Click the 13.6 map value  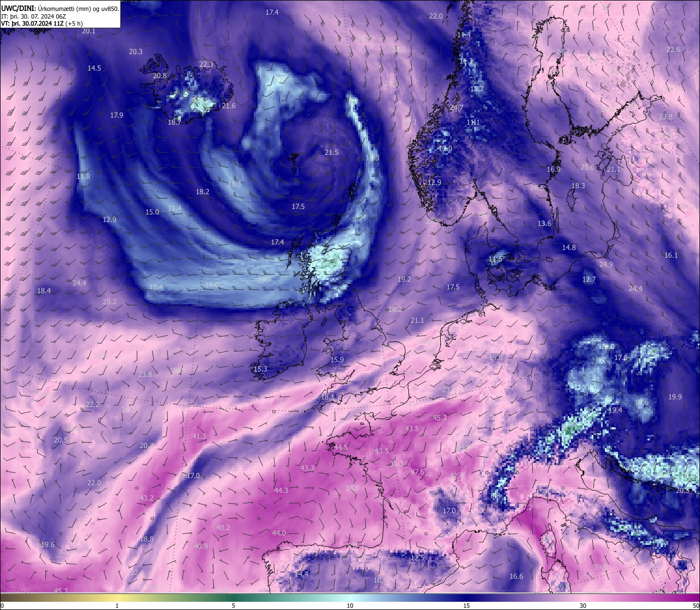544,223
